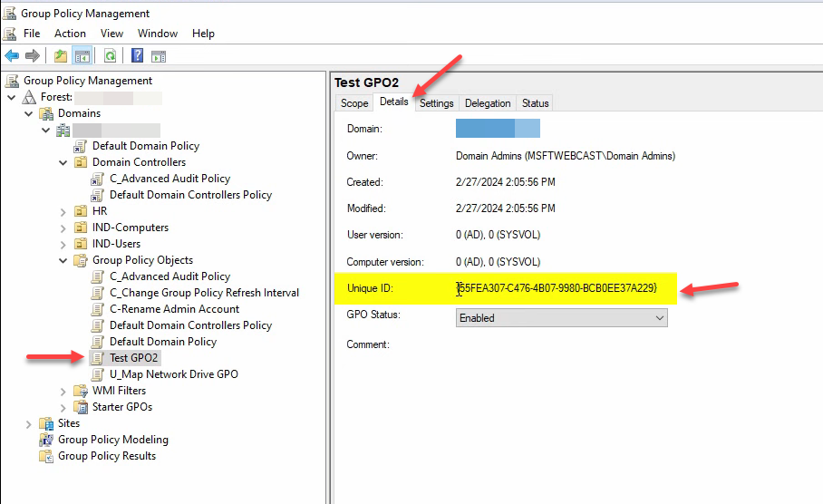The height and width of the screenshot is (504, 823).
Task: Collapse the Domain Controllers node
Action: [x=63, y=163]
